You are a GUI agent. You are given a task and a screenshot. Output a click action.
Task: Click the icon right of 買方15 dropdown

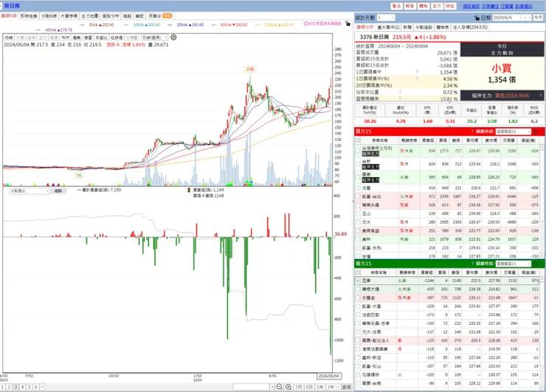click(536, 131)
